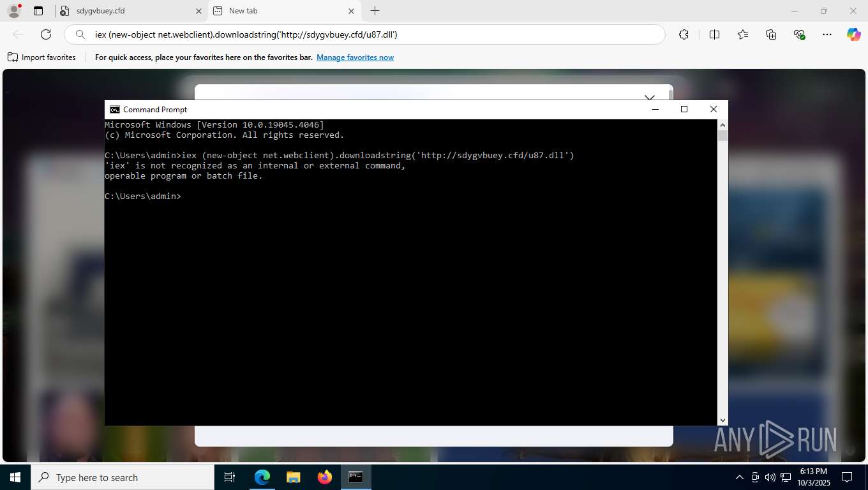The height and width of the screenshot is (490, 868).
Task: Click the Microsoft Windows version line
Action: click(214, 125)
